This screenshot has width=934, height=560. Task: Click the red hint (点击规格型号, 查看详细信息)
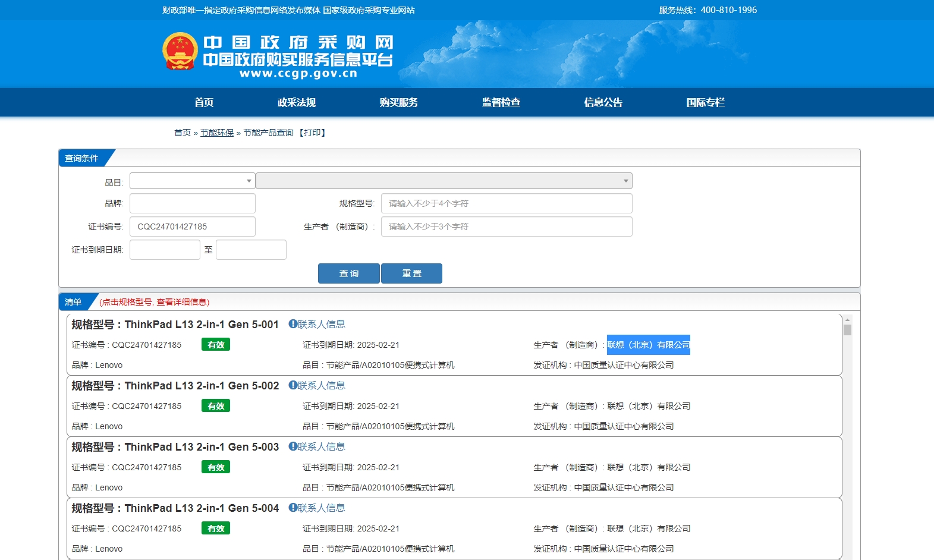click(x=155, y=302)
